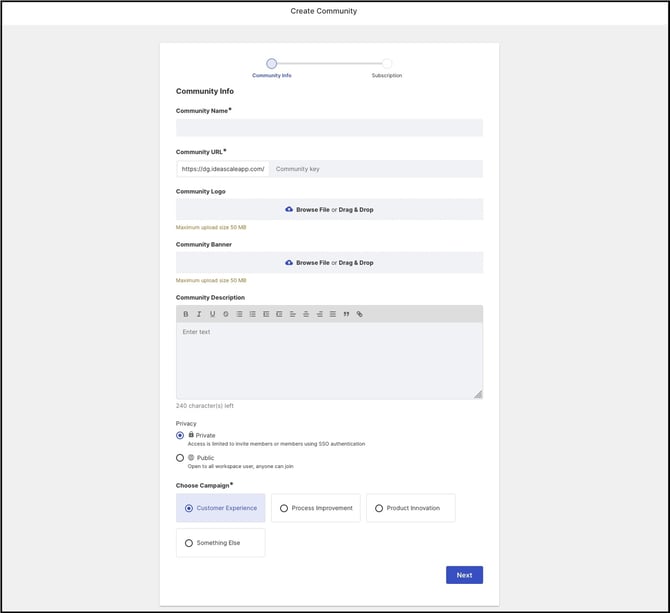
Task: Focus the Community Name input field
Action: coord(329,127)
